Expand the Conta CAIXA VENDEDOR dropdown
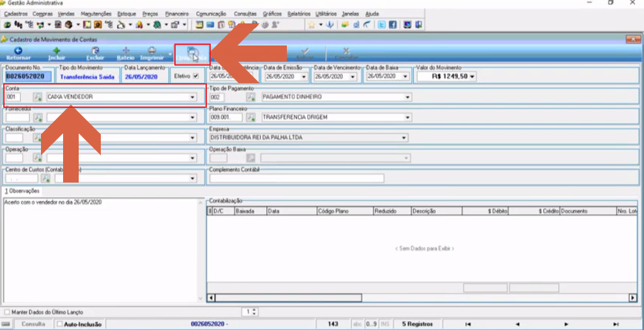The height and width of the screenshot is (330, 644). tap(192, 97)
